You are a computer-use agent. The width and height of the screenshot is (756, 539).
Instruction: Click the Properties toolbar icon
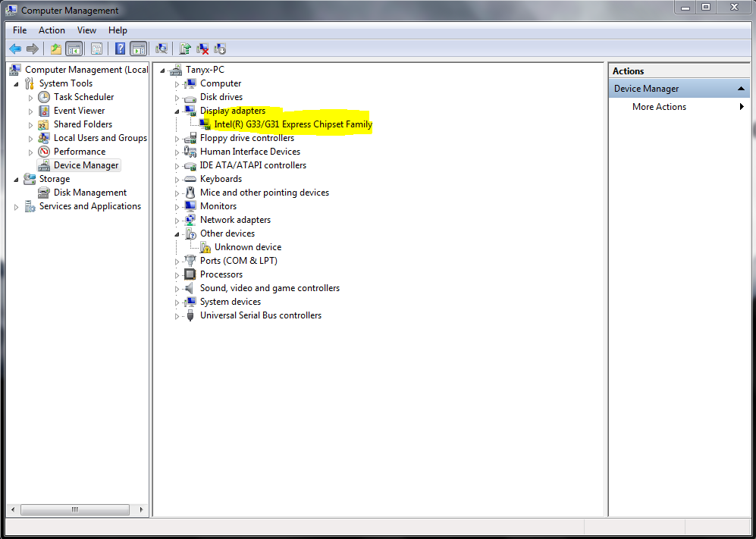click(x=96, y=49)
